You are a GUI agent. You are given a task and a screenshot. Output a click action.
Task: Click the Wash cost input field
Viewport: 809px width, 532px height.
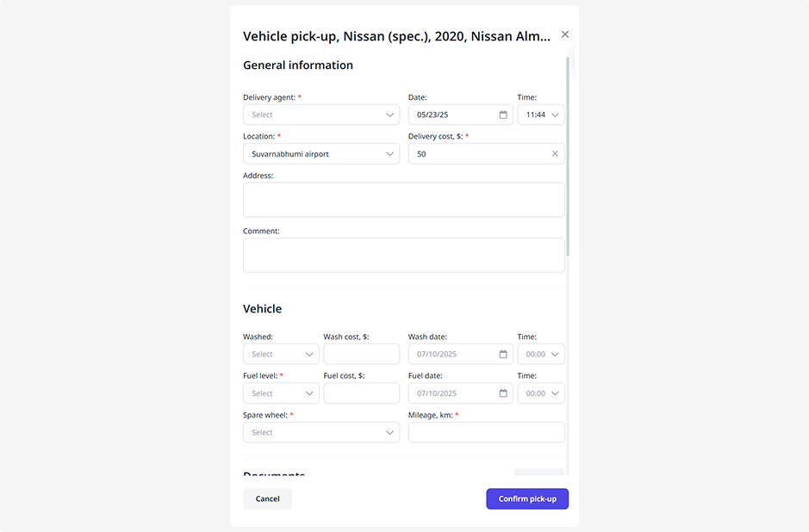(x=361, y=354)
